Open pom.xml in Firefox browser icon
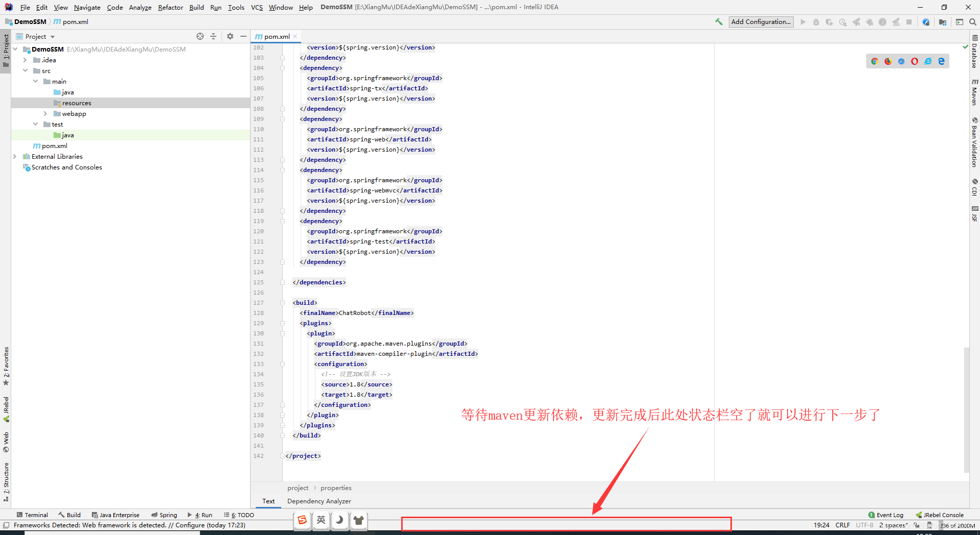The width and height of the screenshot is (980, 535). [888, 61]
